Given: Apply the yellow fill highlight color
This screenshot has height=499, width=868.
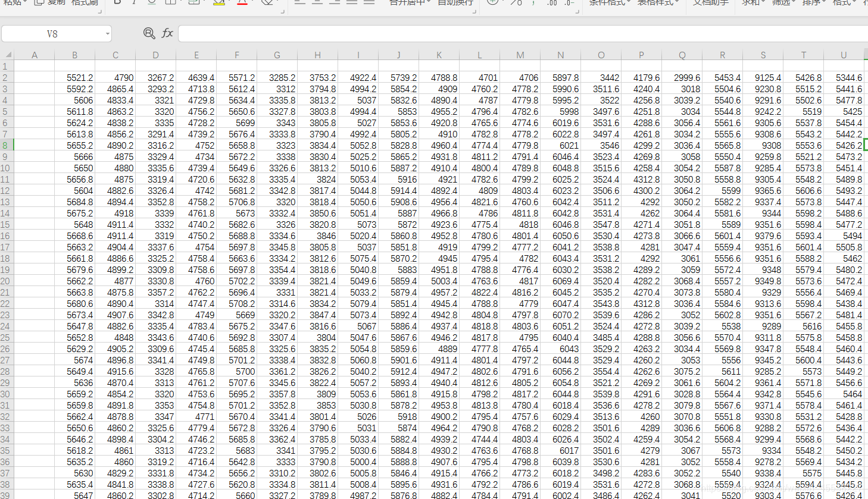Looking at the screenshot, I should (218, 2).
